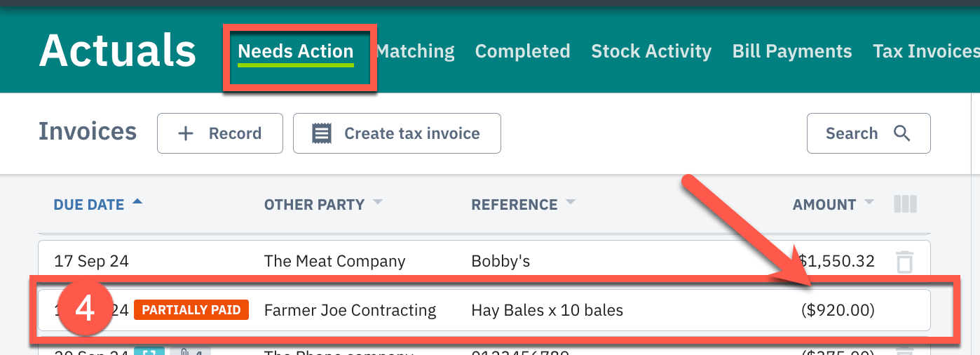Click the delete trash icon for The Meat Company
The height and width of the screenshot is (355, 980).
[x=905, y=262]
